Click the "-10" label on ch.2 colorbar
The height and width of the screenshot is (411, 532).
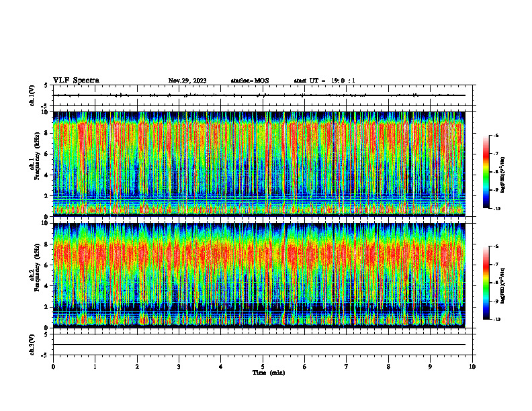coord(496,320)
